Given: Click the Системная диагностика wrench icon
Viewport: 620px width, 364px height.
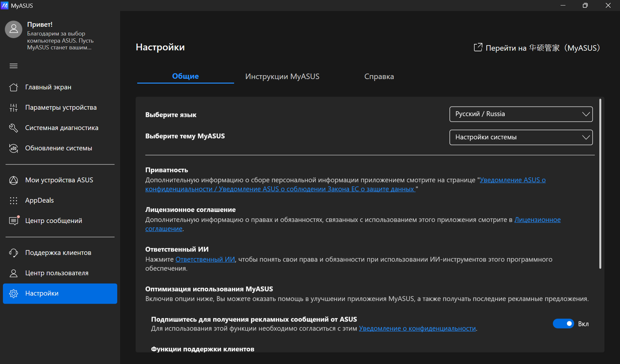Looking at the screenshot, I should point(14,128).
